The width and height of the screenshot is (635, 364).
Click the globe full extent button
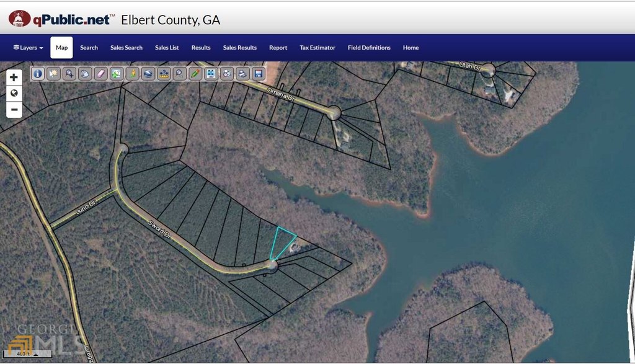point(14,94)
